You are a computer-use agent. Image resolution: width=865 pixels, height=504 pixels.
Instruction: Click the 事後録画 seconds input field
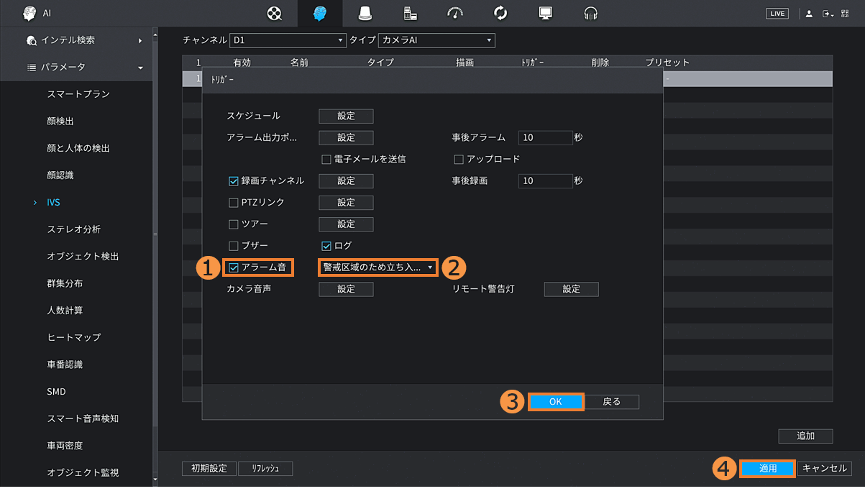544,181
